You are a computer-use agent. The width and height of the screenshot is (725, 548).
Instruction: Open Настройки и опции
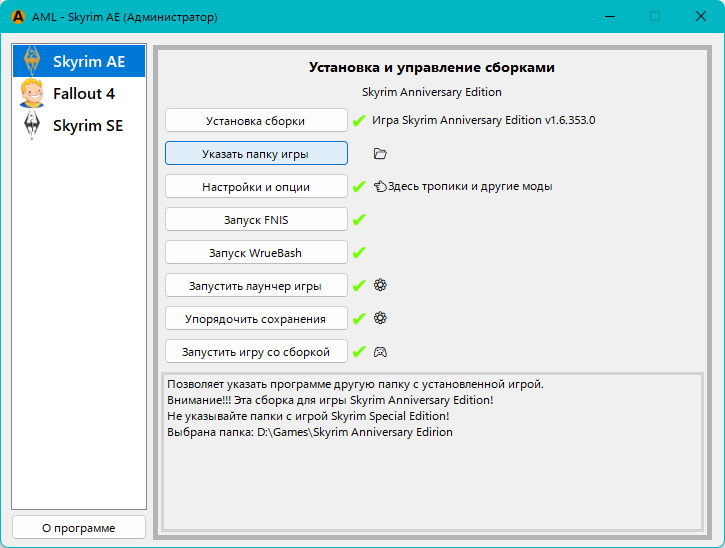click(x=256, y=187)
